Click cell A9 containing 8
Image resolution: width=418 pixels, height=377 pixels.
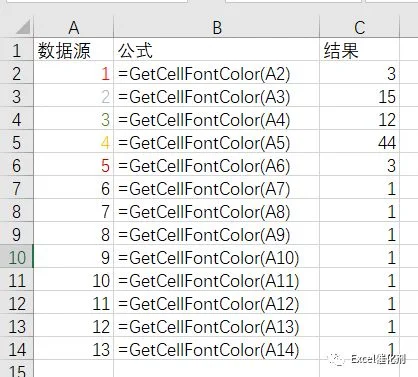[x=74, y=233]
